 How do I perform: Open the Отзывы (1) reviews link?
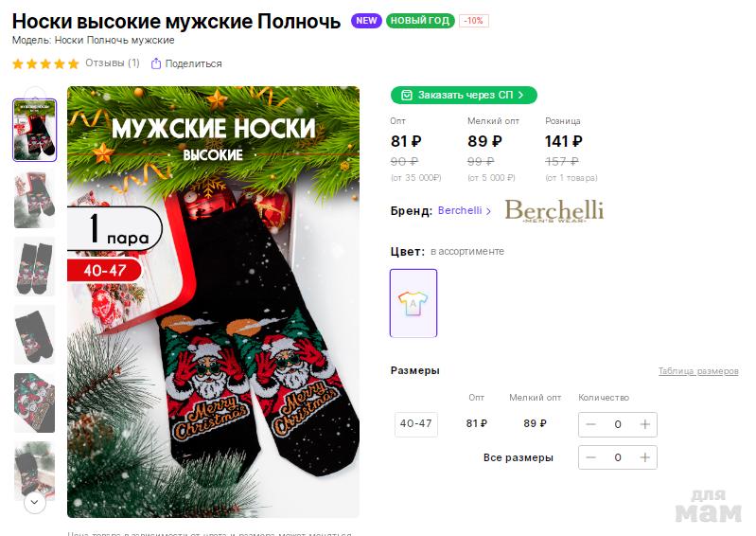[x=112, y=63]
